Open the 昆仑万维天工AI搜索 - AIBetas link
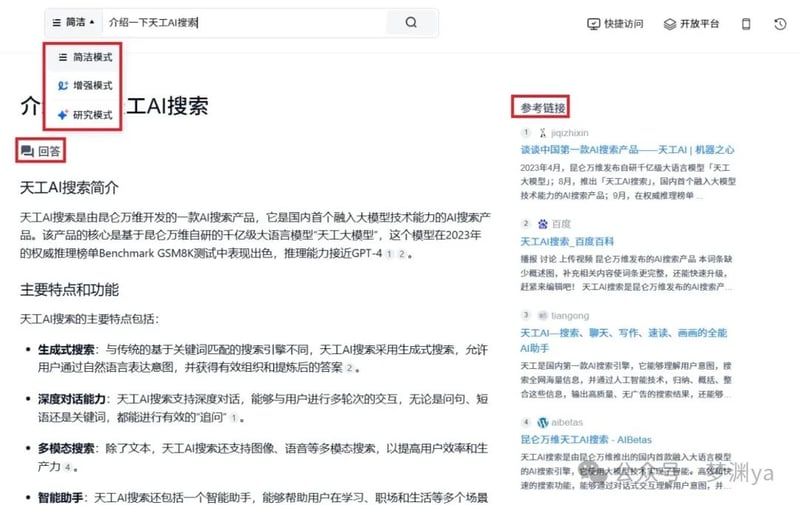 586,440
